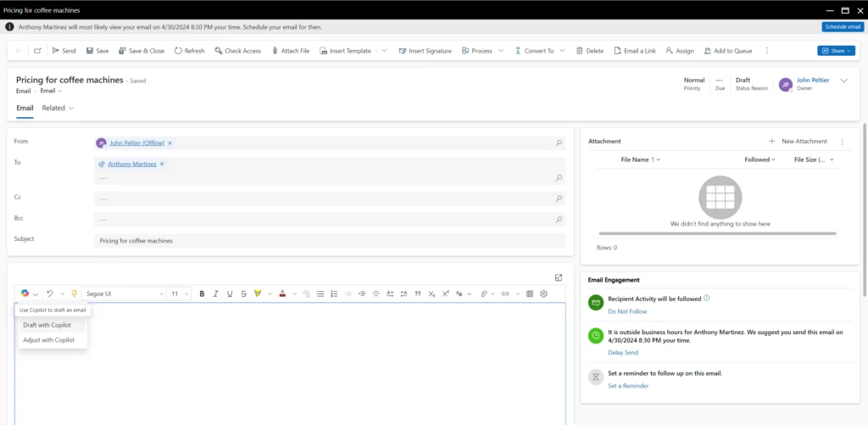This screenshot has width=868, height=425.
Task: Select Draft with Copilot menu option
Action: (47, 325)
